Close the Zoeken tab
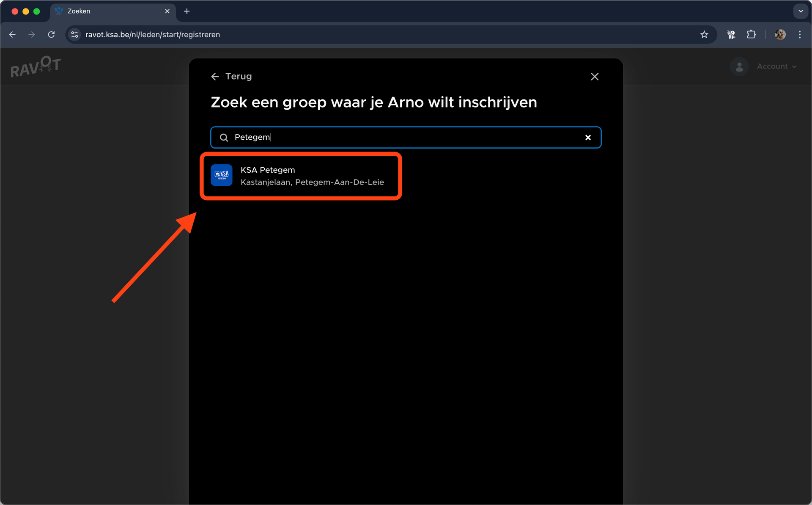The width and height of the screenshot is (812, 505). click(x=167, y=11)
